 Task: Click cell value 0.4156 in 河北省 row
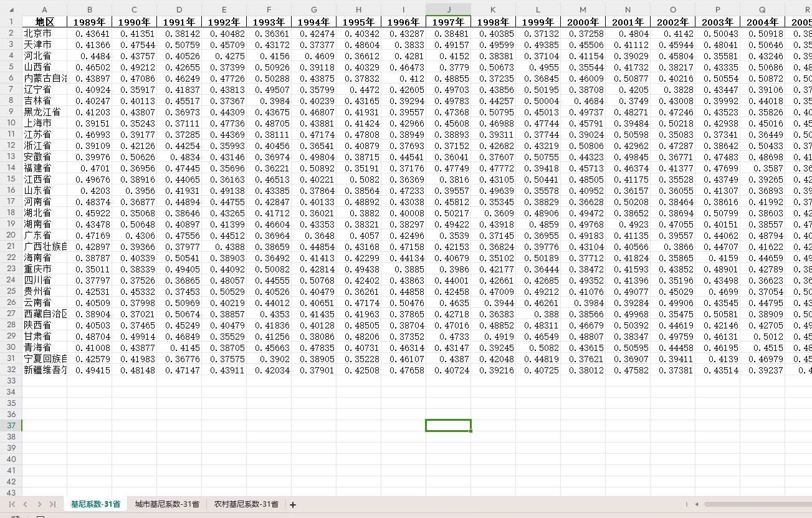pos(269,55)
